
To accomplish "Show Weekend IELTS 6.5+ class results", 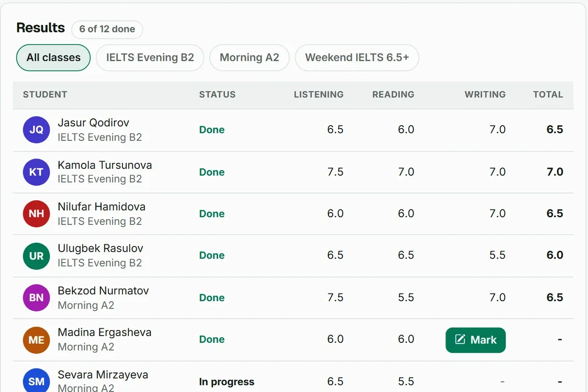I will [x=357, y=57].
